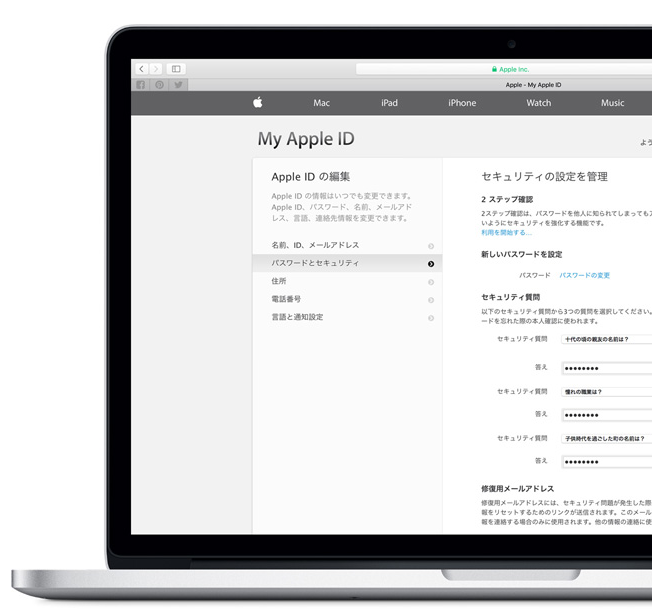Open the 憧れの職業は？ question dropdown
The image size is (652, 613).
(x=607, y=392)
